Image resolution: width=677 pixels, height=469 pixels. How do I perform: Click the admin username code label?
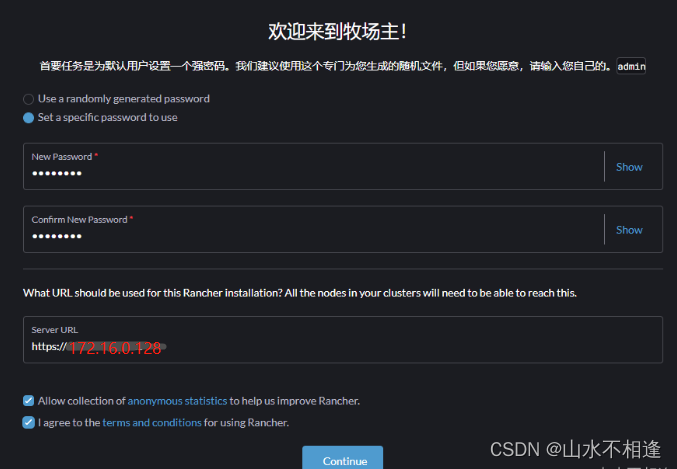631,66
